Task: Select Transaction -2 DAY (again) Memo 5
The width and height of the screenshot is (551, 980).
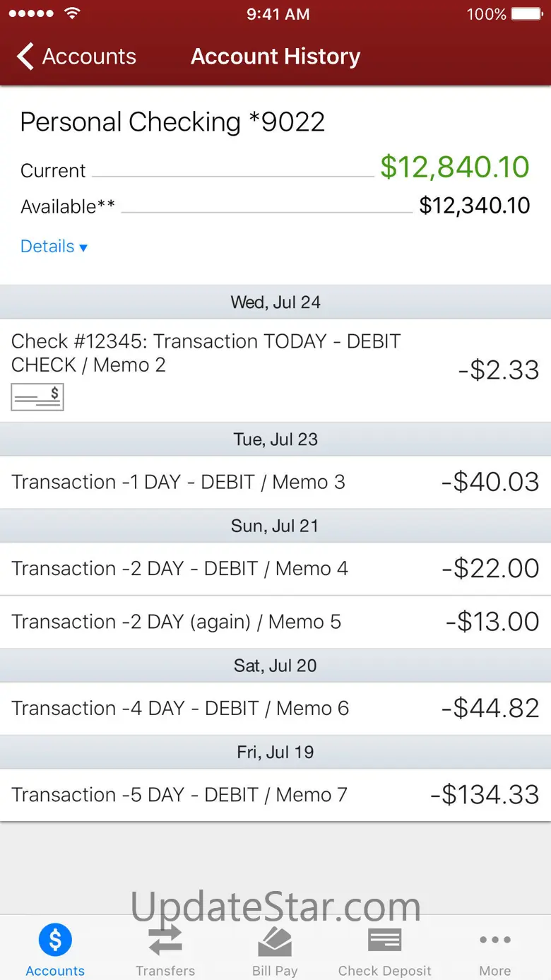Action: (275, 622)
